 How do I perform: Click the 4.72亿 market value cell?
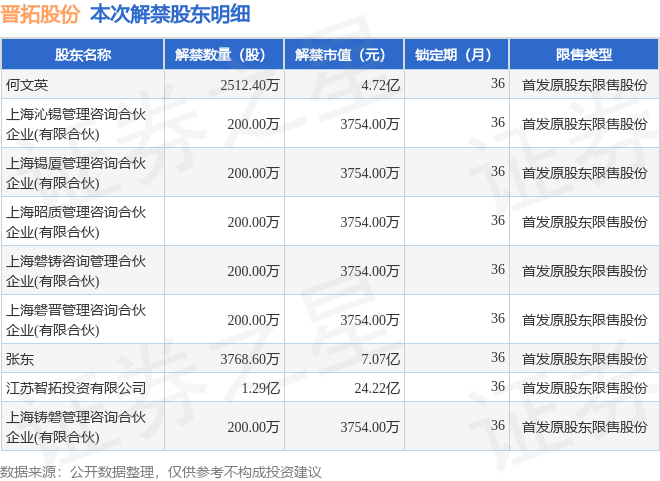pos(380,85)
